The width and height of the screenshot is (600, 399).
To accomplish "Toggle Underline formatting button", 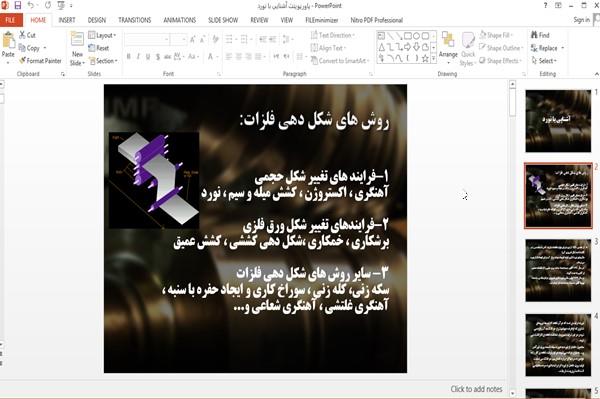I will 148,57.
